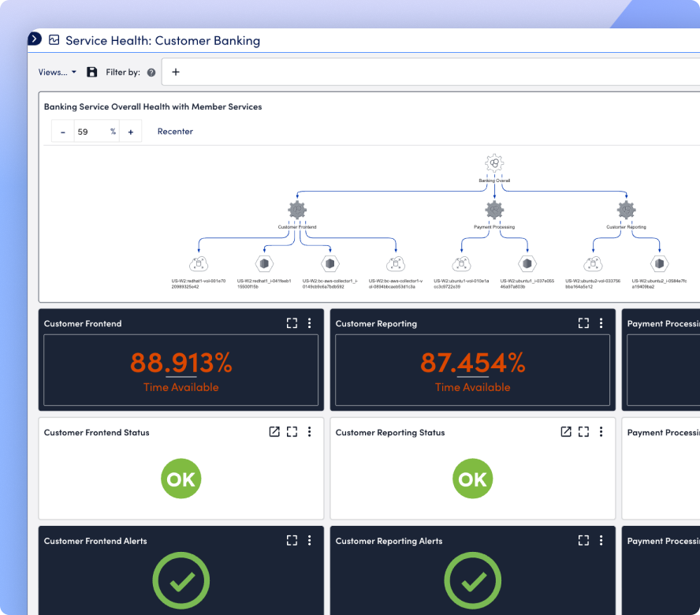The image size is (700, 615).
Task: Increase topology zoom with the plus button
Action: (x=131, y=132)
